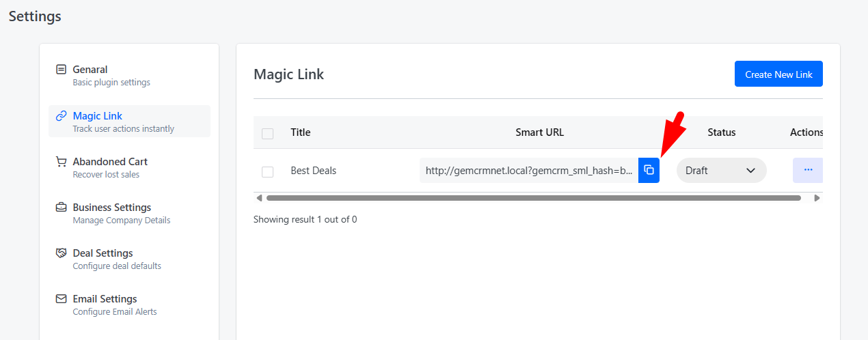Click the Business Settings briefcase icon

[x=62, y=208]
